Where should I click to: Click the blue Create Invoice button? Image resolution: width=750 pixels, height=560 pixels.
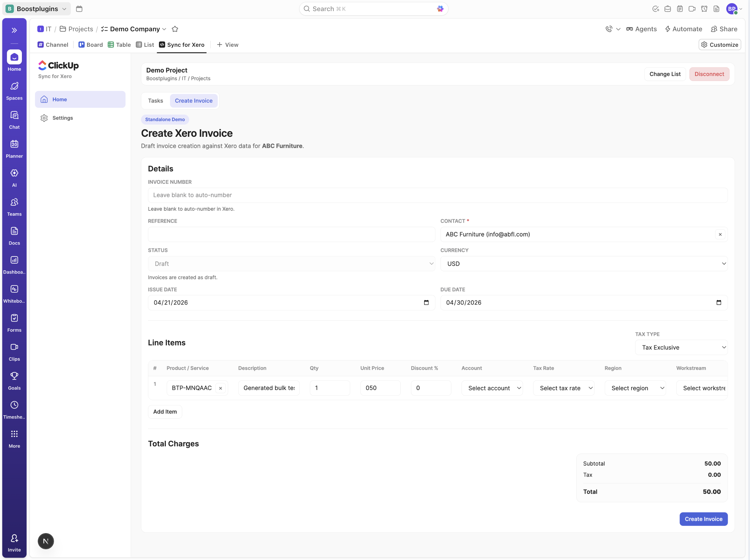[x=703, y=519]
